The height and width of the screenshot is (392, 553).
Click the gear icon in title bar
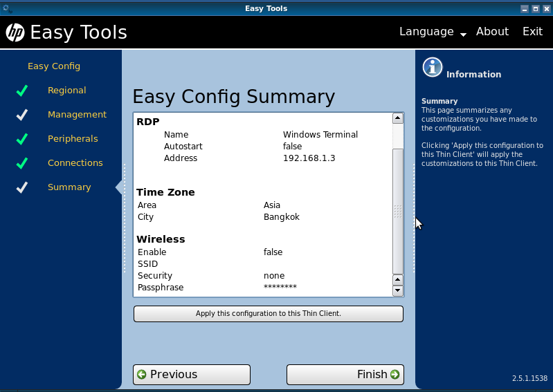click(x=7, y=8)
